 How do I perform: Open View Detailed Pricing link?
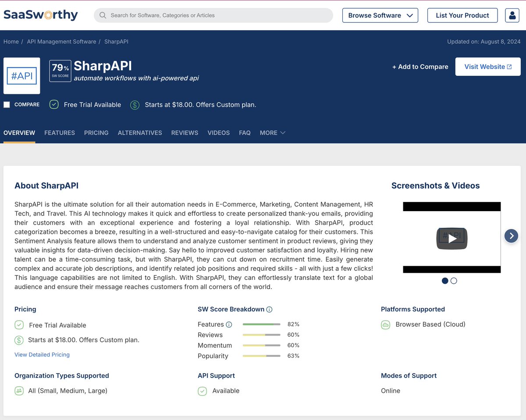coord(42,355)
